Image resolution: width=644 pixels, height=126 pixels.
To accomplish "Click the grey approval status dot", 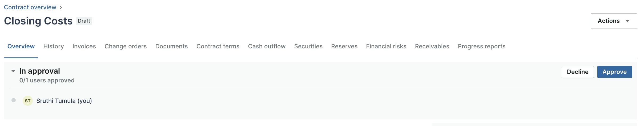I will click(x=14, y=100).
